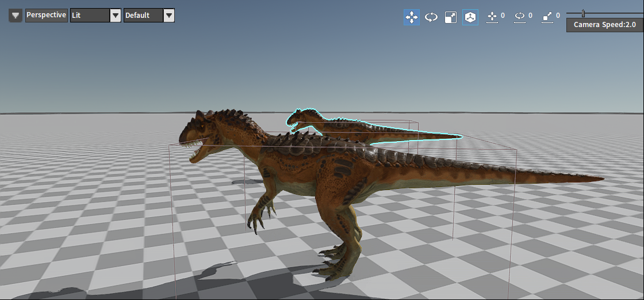Viewport: 644px width, 300px height.
Task: Toggle rotation snapping icon
Action: (520, 17)
